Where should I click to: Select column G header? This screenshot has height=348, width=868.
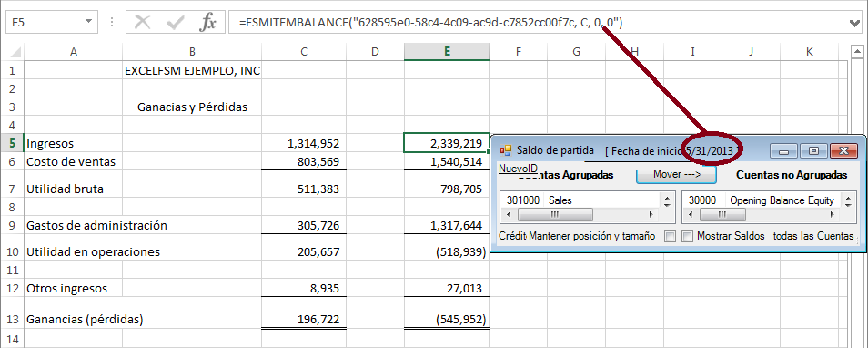[x=576, y=52]
